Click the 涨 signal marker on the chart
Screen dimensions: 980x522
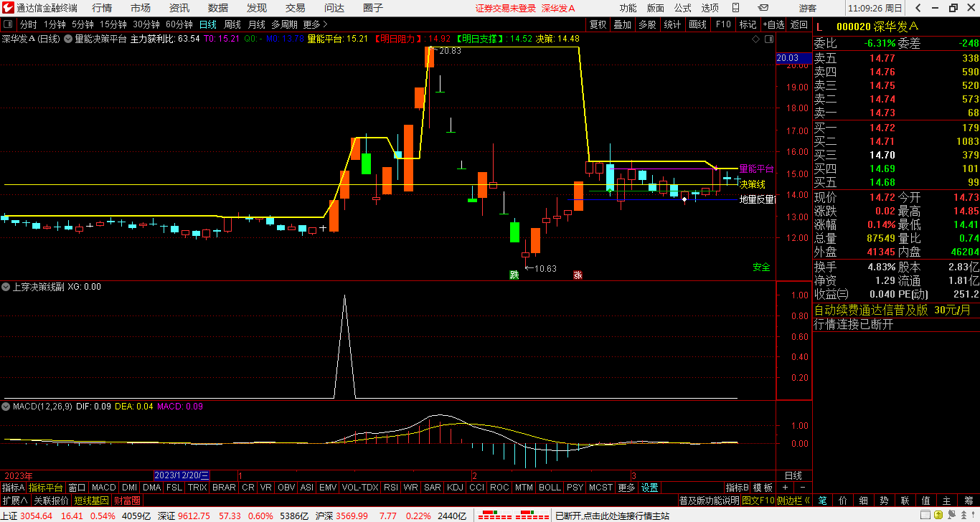click(x=578, y=275)
